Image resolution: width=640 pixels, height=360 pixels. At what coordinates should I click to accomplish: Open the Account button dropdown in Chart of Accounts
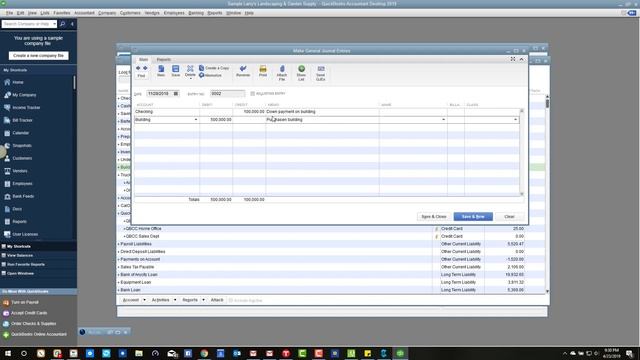pos(144,300)
